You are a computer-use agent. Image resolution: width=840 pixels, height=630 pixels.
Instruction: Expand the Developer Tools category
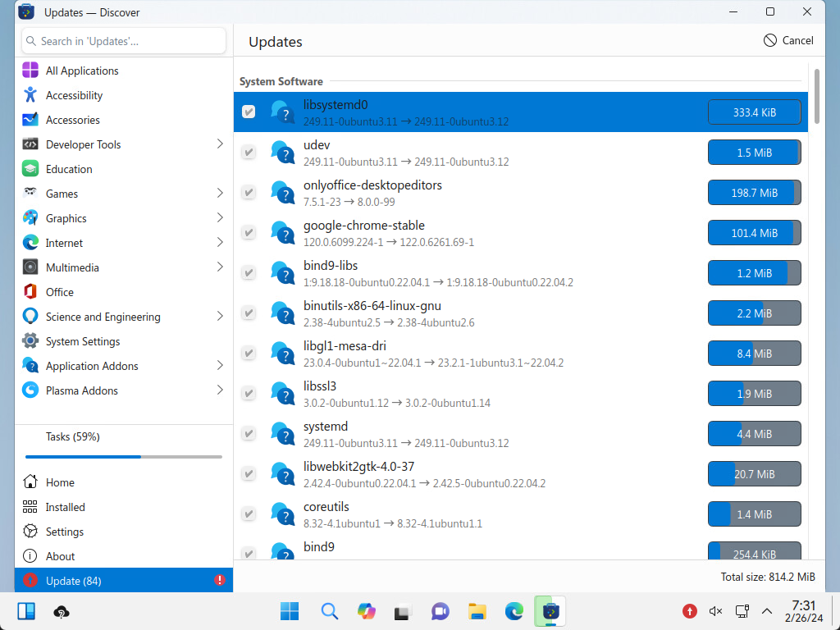pyautogui.click(x=219, y=144)
